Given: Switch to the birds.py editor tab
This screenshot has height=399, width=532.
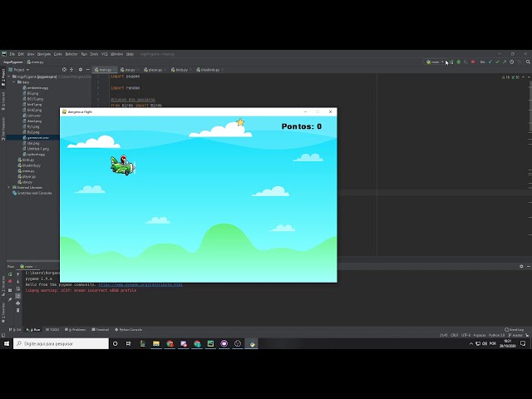Looking at the screenshot, I should [x=181, y=70].
